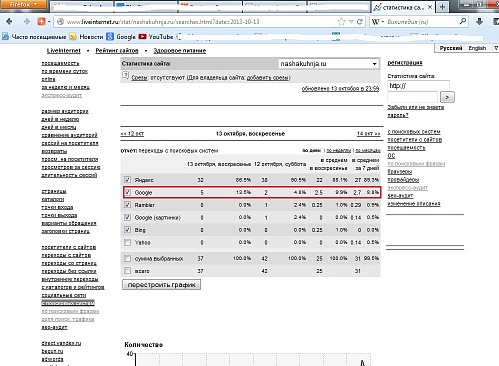Switch language to Русский
Screen dimensions: 499x366
(x=451, y=48)
